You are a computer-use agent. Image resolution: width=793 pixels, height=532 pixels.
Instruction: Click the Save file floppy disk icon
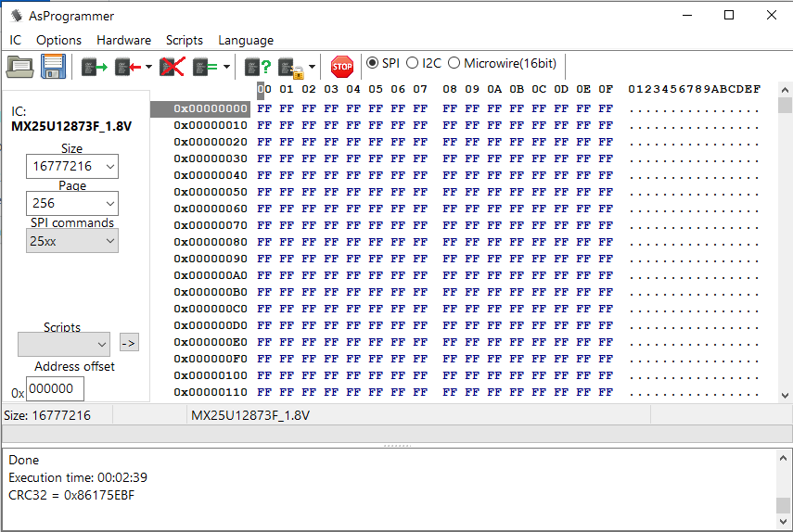pyautogui.click(x=52, y=67)
